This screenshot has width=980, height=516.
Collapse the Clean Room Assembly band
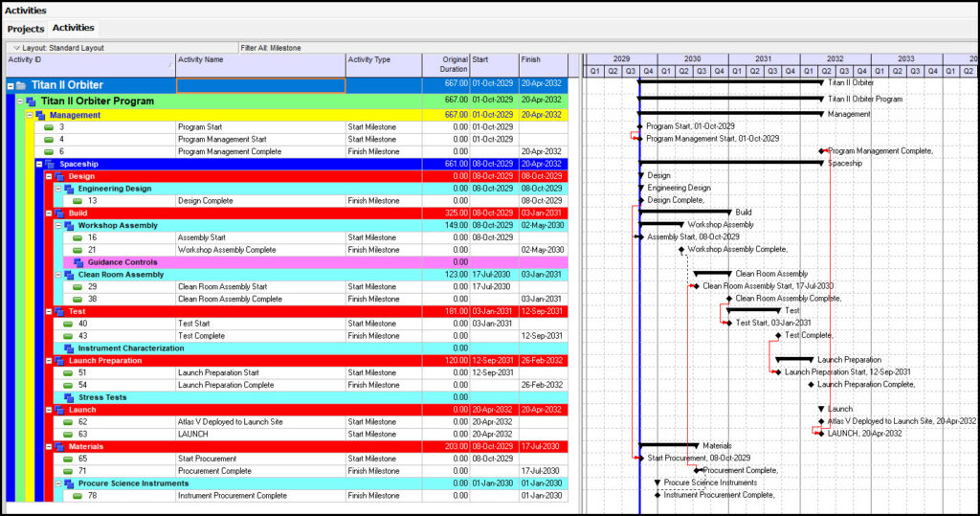coord(58,275)
